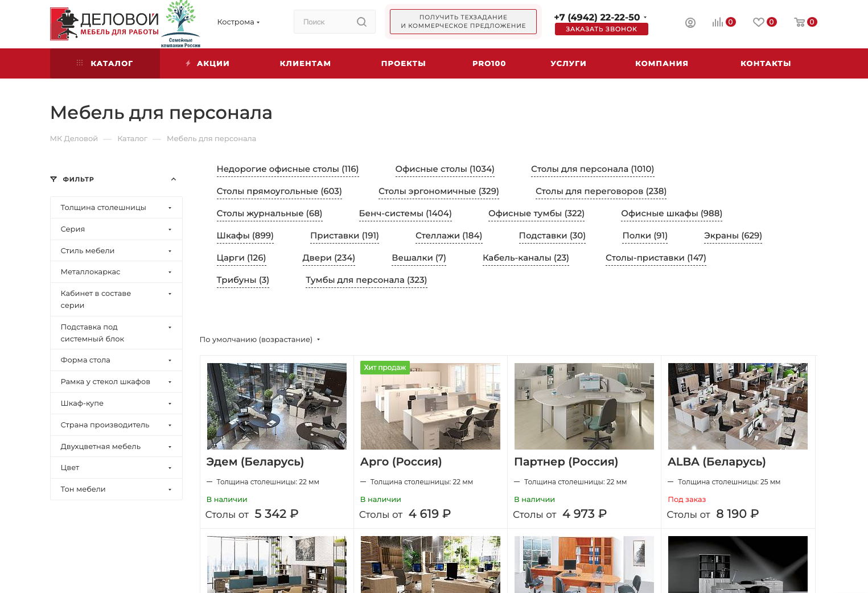Screen dimensions: 868x593
Task: Click Получить техзадание и коммерческое предложение button
Action: coord(463,22)
